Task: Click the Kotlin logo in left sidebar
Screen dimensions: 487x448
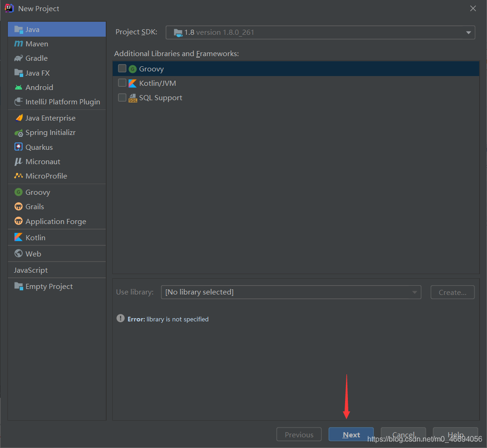Action: coord(19,237)
